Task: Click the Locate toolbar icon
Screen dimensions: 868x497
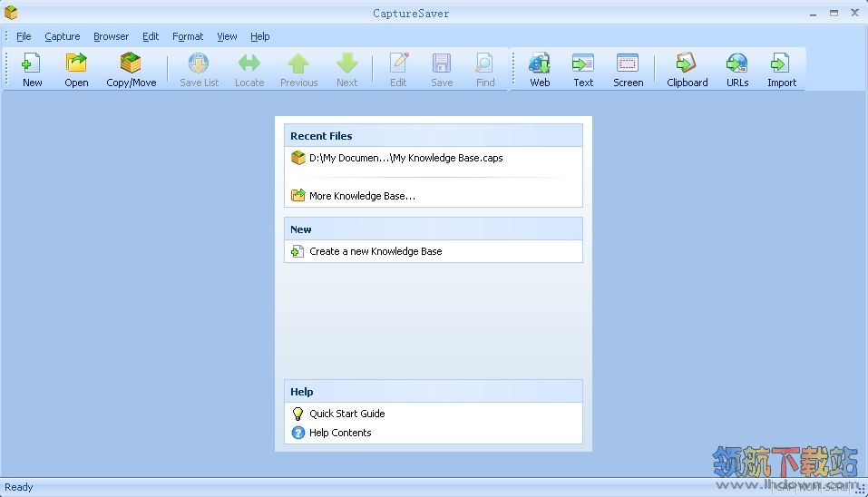Action: tap(249, 69)
